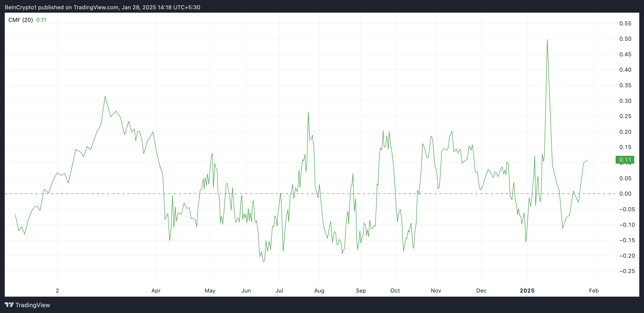The width and height of the screenshot is (644, 313).
Task: Click the Jul label on time axis
Action: pyautogui.click(x=279, y=290)
